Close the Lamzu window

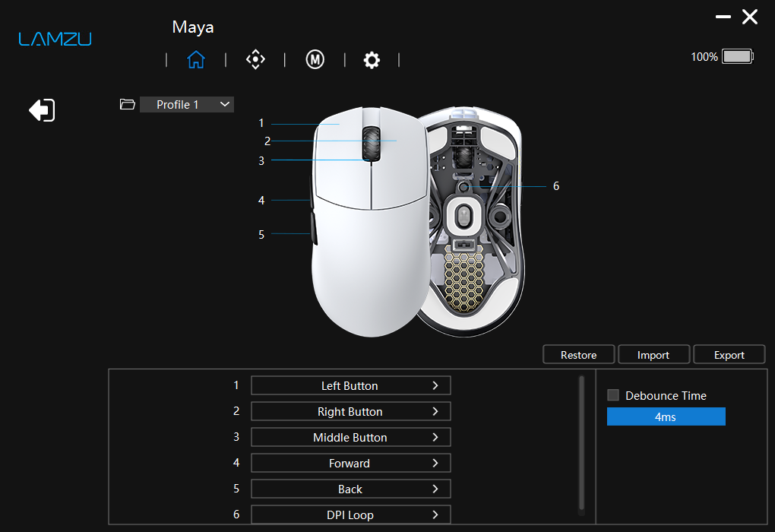pos(750,17)
